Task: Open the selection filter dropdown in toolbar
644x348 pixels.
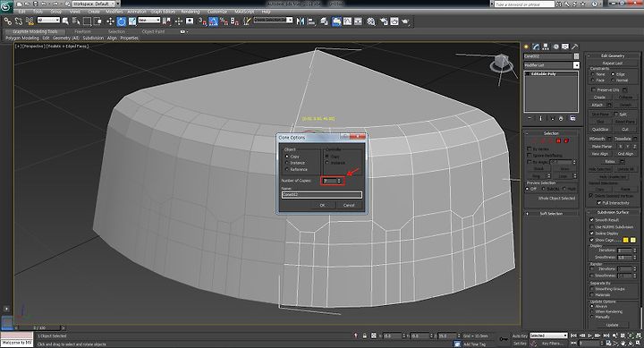Action: [48, 20]
